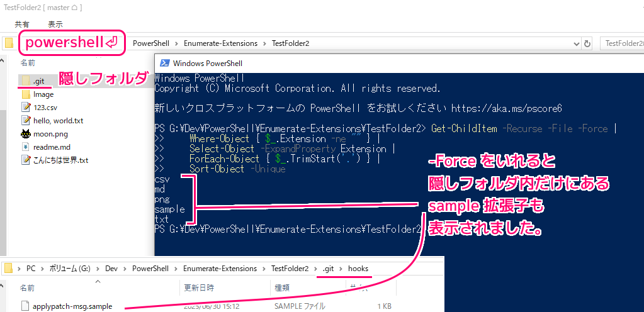This screenshot has width=644, height=312.
Task: Open the 表示 ribbon tab
Action: coord(55,24)
